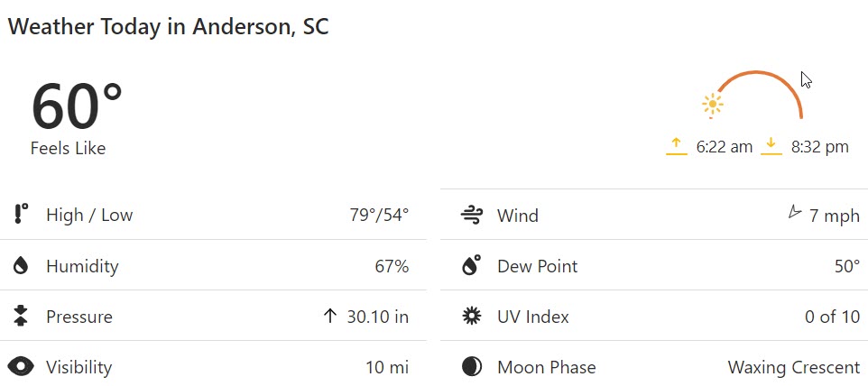The width and height of the screenshot is (868, 386).
Task: Click the UV Index sun icon
Action: 472,317
